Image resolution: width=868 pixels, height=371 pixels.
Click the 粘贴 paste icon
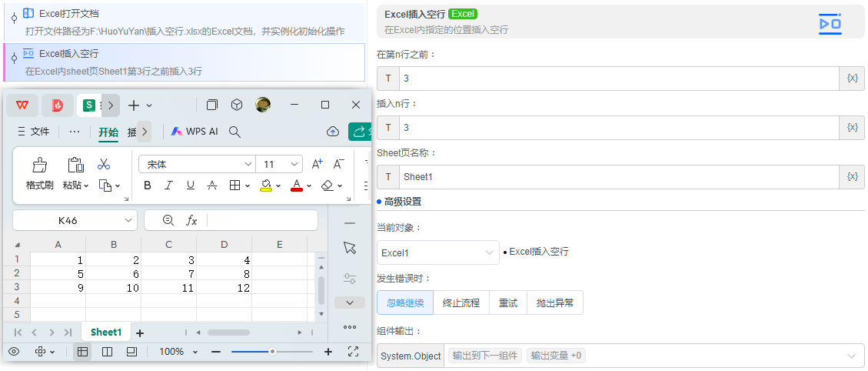click(x=75, y=165)
